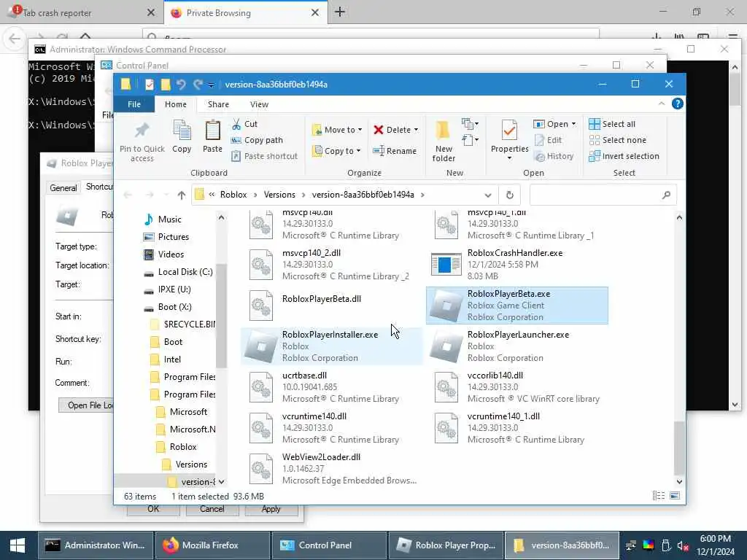Switch to Control Panel taskbar button

[329, 545]
